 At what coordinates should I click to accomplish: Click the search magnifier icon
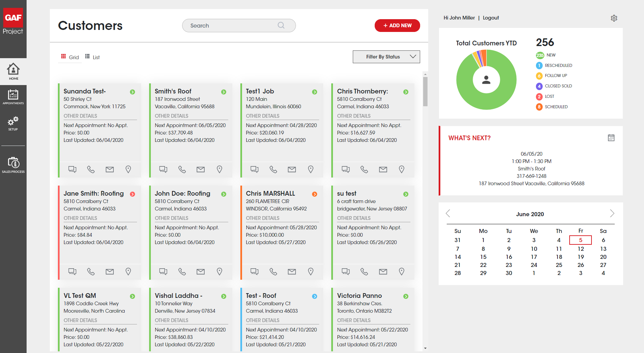pyautogui.click(x=281, y=25)
